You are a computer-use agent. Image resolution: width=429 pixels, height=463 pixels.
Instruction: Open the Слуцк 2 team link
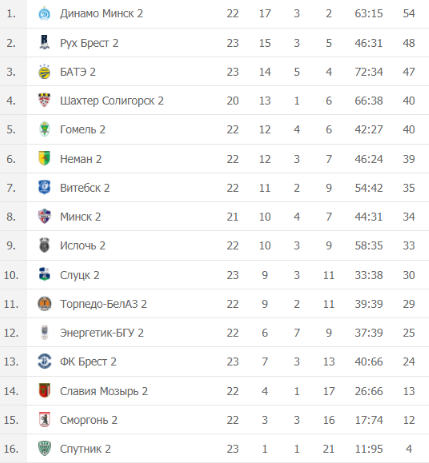point(80,275)
